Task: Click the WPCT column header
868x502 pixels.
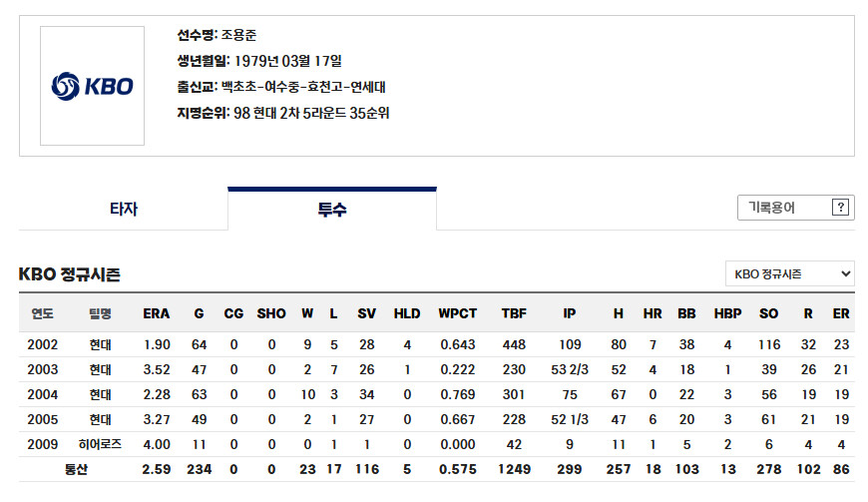Action: [457, 313]
